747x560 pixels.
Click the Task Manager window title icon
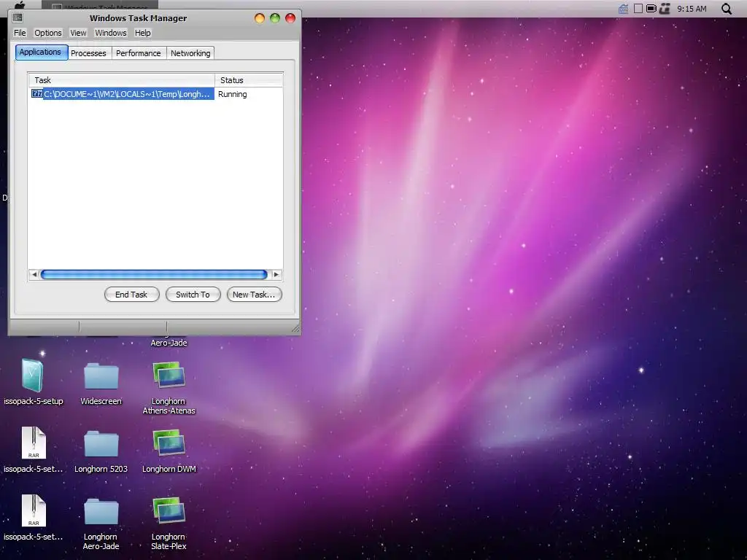18,18
